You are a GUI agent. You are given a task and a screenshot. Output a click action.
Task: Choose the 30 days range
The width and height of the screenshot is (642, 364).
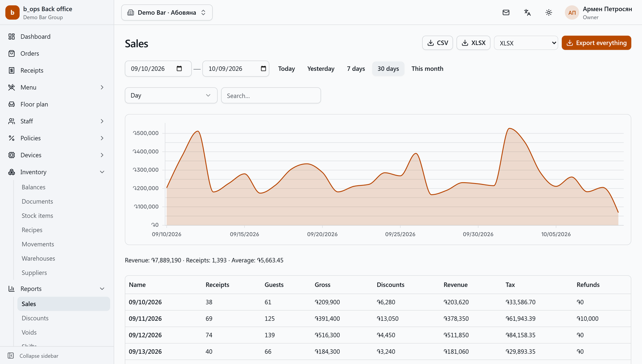(388, 69)
